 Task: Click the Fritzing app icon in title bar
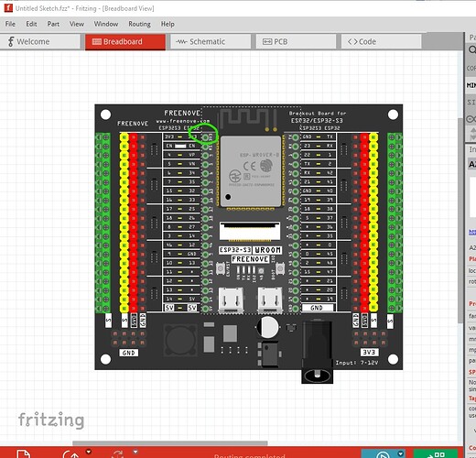pyautogui.click(x=8, y=7)
